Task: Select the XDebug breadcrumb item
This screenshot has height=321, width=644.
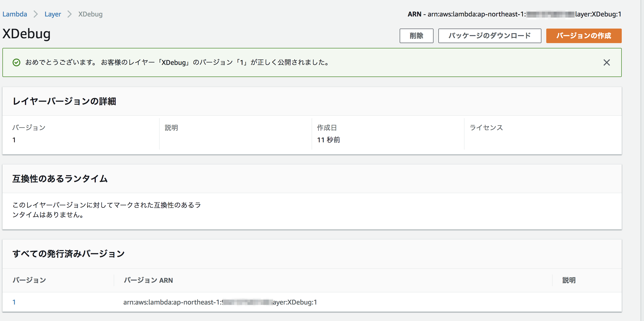Action: point(90,14)
